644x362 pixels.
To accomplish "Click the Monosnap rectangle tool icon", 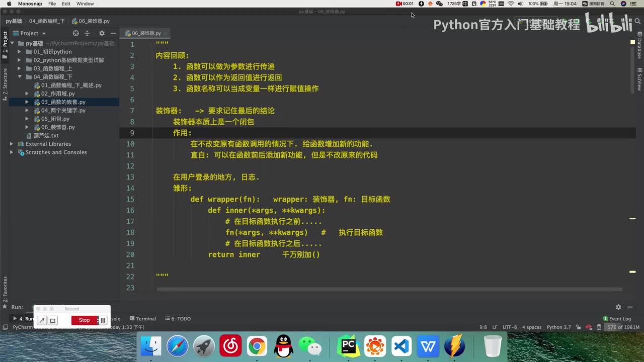I will pyautogui.click(x=53, y=320).
